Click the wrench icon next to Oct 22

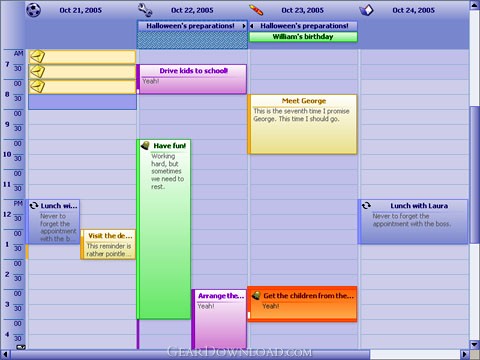[x=145, y=10]
